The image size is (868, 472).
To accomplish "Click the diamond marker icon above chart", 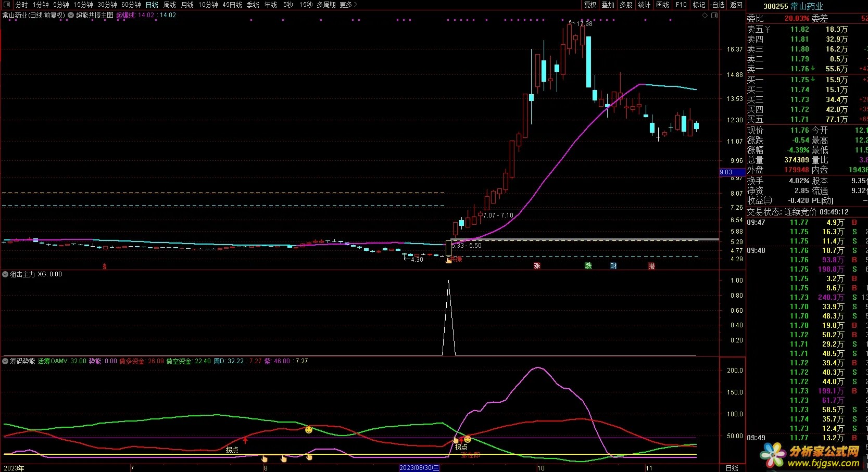I will [705, 16].
